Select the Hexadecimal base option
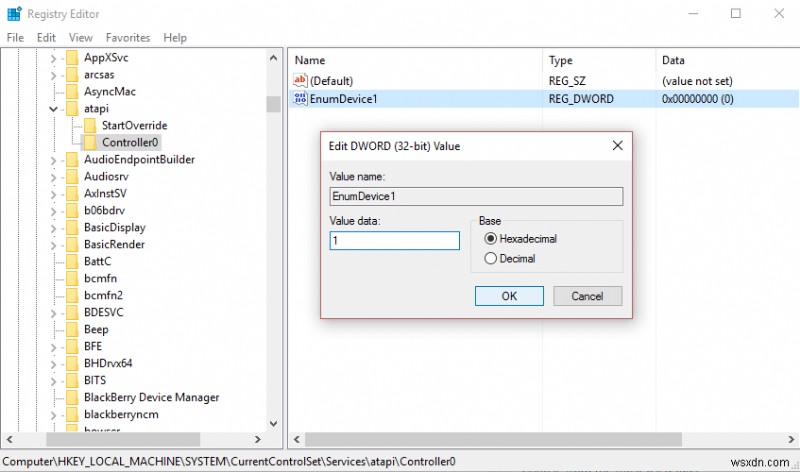 [x=520, y=238]
